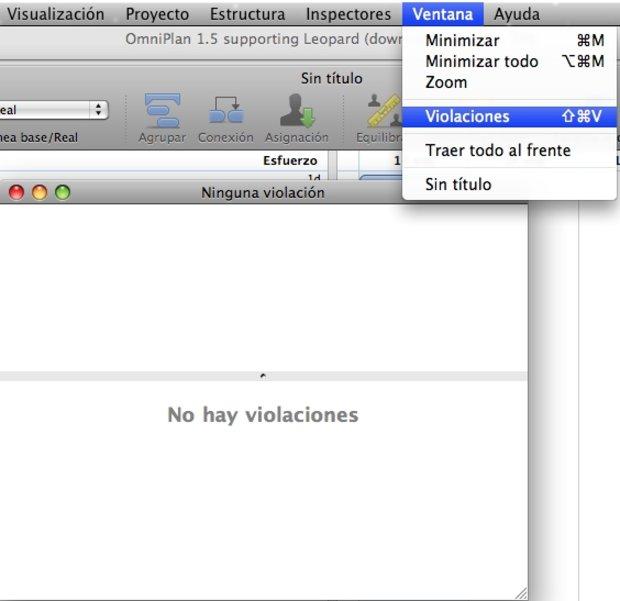Switch to the Sin título window entry

pos(509,184)
